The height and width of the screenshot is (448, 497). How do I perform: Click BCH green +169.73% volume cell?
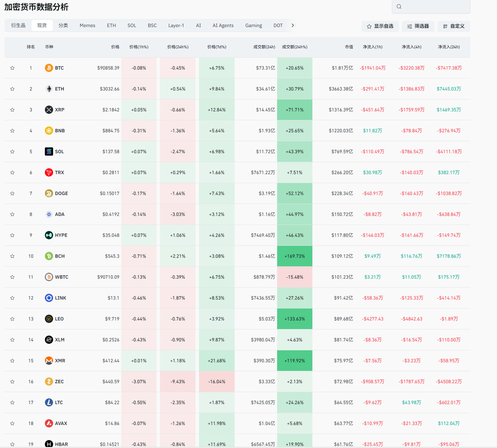click(x=295, y=256)
